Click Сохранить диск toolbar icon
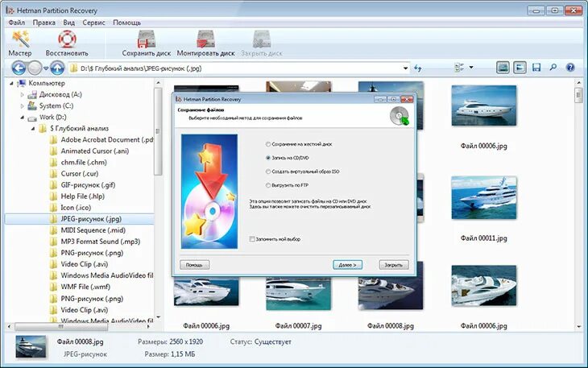 [147, 39]
